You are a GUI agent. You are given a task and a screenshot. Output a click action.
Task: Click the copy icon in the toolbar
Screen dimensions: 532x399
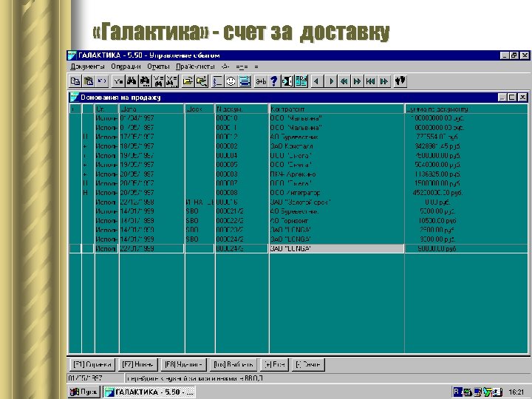point(75,81)
